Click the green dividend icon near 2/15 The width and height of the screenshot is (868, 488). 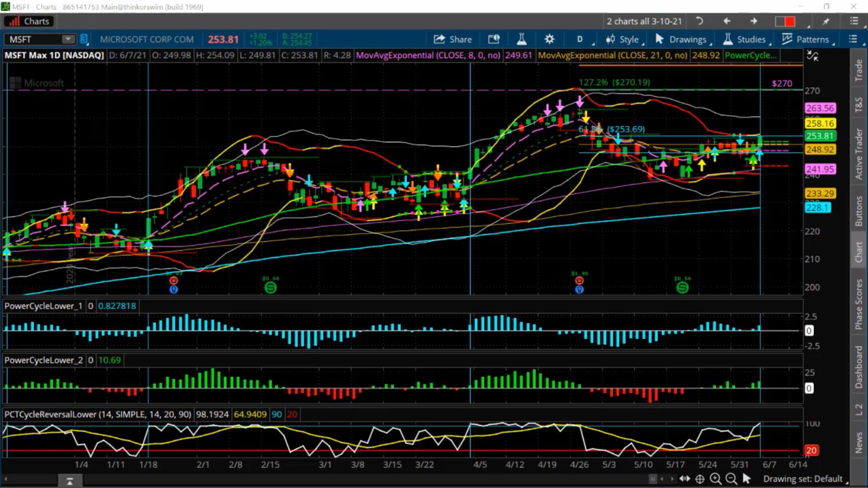tap(270, 287)
